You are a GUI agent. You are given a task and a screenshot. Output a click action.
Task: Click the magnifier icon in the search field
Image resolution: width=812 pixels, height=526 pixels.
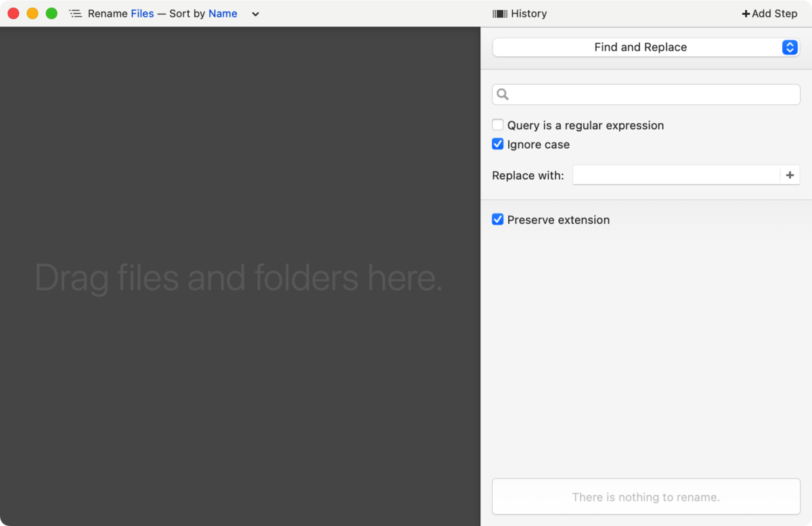503,95
